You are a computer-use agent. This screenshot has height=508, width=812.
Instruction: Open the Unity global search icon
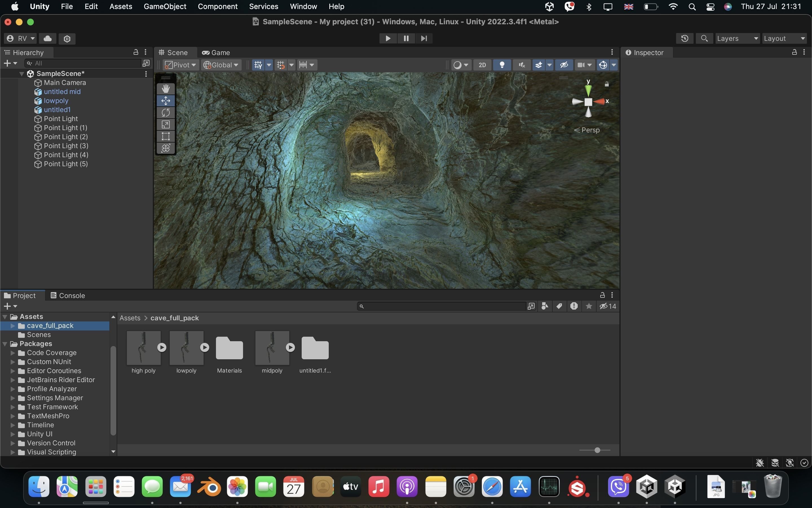coord(704,38)
